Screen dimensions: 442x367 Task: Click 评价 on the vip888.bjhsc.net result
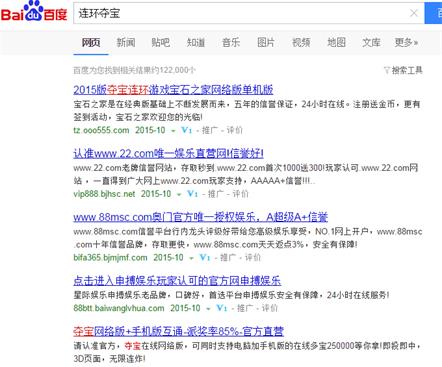240,194
